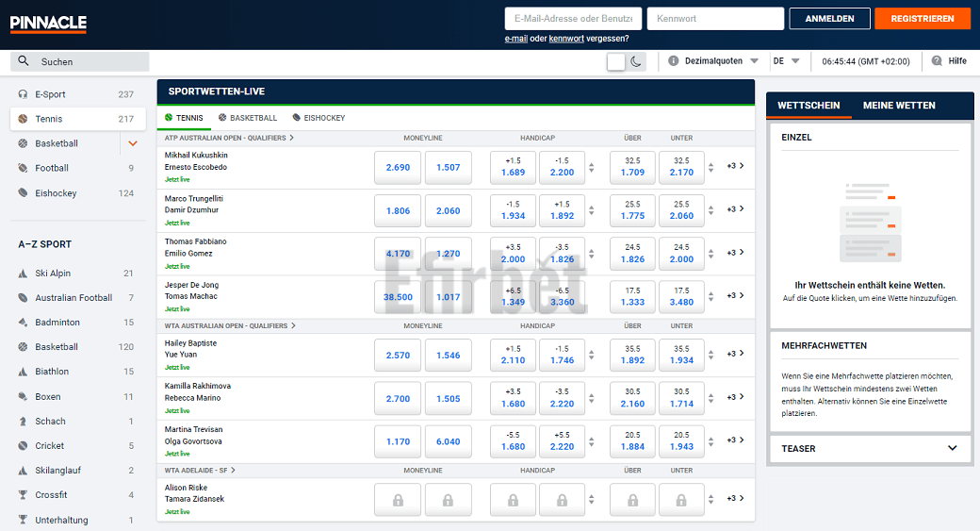
Task: Click the locked Über padlock for Riske match
Action: click(632, 500)
